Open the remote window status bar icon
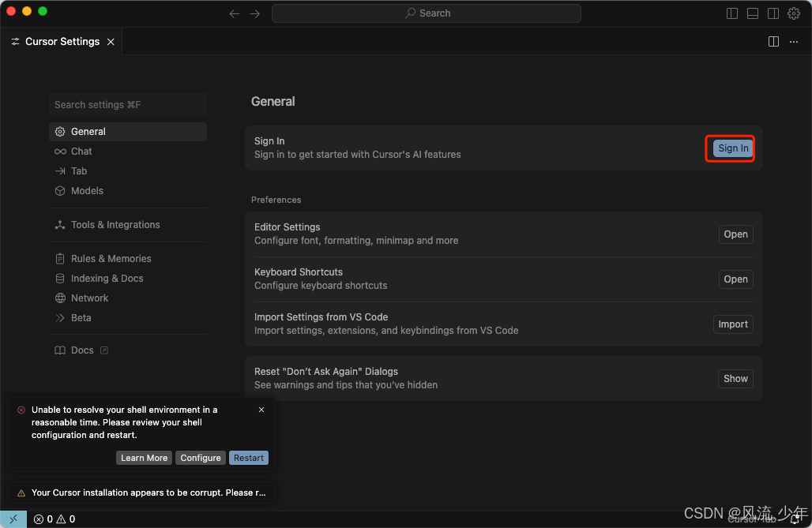 pyautogui.click(x=13, y=519)
